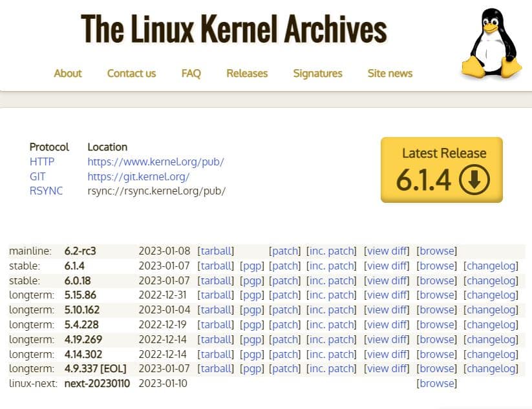This screenshot has width=532, height=409.
Task: Open pgp signature for longterm 5.15.86
Action: (x=251, y=295)
